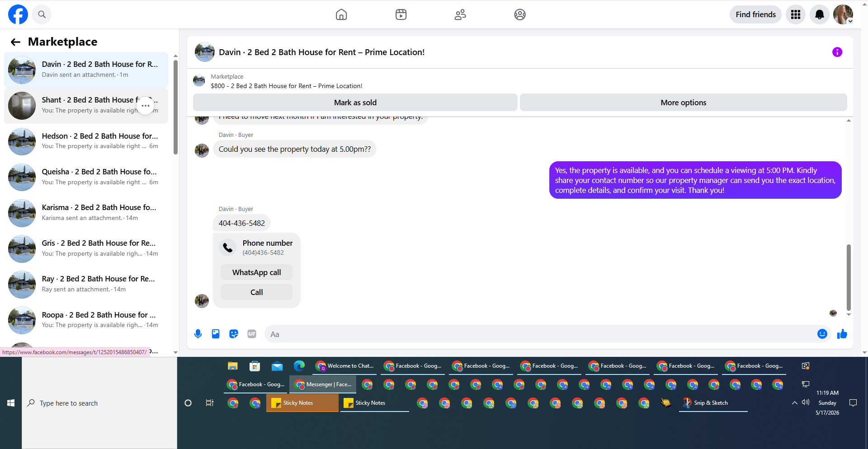Viewport: 868px width, 449px height.
Task: Open the Windows notification center
Action: click(x=853, y=403)
